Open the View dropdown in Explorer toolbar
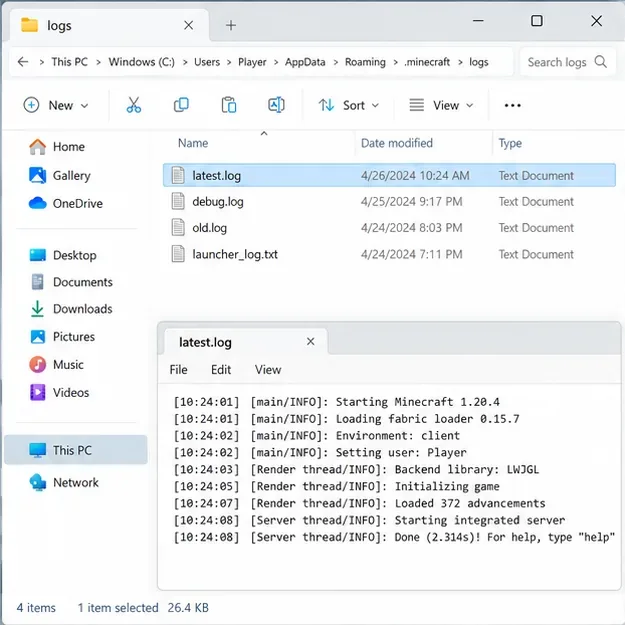Image resolution: width=625 pixels, height=625 pixels. (x=441, y=106)
